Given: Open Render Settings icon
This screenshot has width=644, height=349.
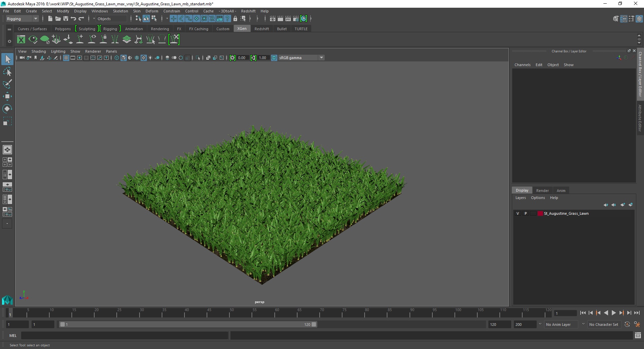Looking at the screenshot, I should coord(296,19).
